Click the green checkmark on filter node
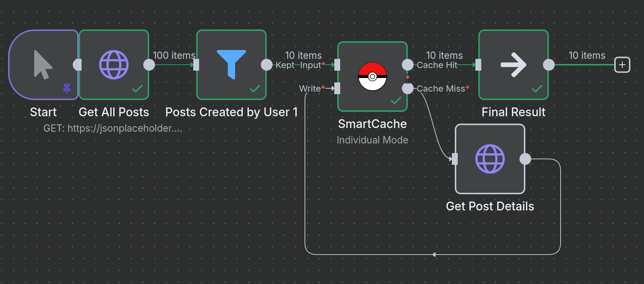The height and width of the screenshot is (284, 644). [255, 89]
